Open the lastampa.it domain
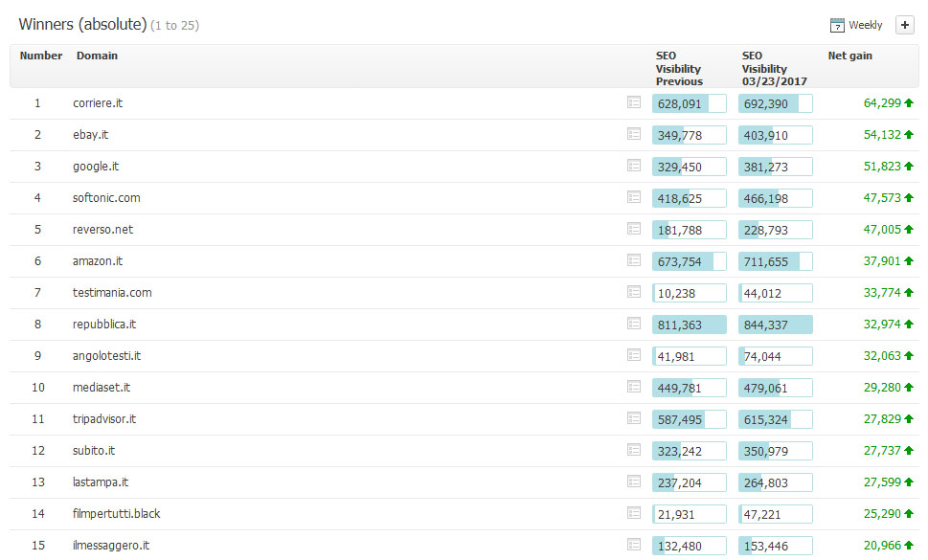The image size is (928, 560). pos(101,482)
